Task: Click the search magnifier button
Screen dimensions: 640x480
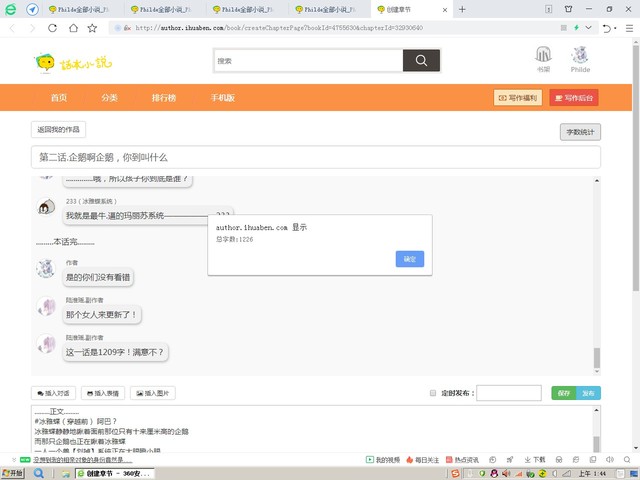Action: (421, 61)
